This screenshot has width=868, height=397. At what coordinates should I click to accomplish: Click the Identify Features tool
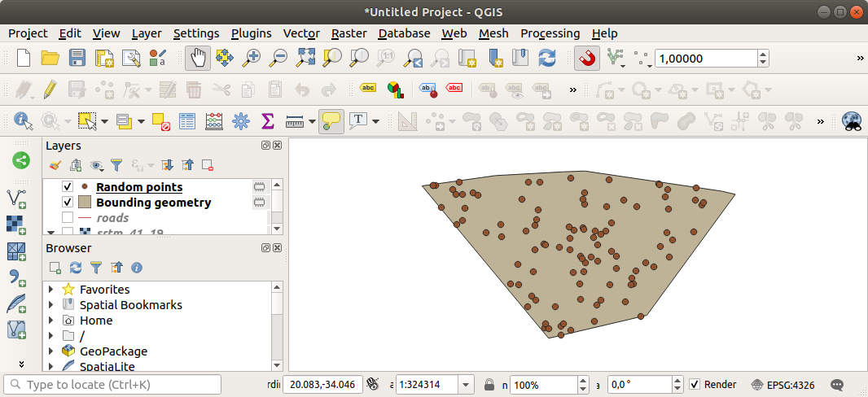(x=23, y=121)
